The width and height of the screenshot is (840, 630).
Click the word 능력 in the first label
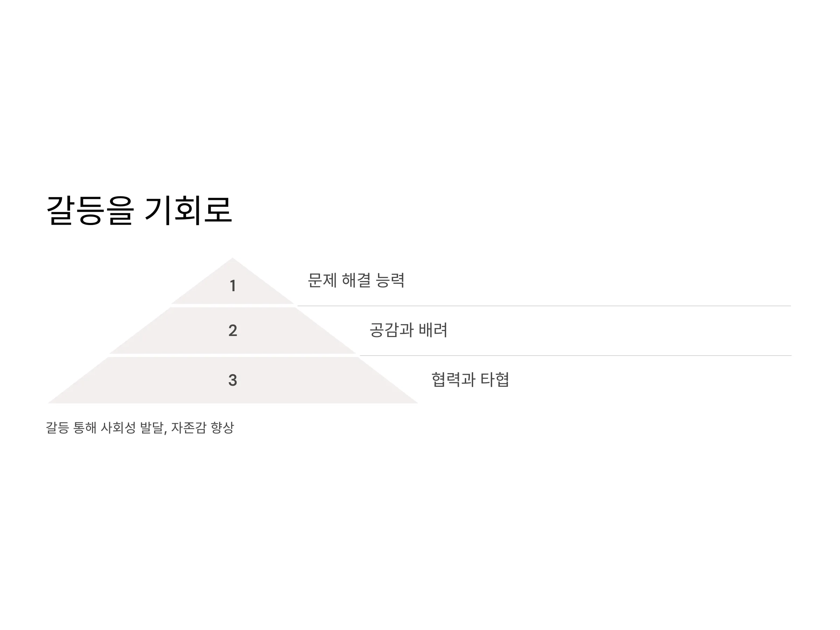tap(390, 280)
